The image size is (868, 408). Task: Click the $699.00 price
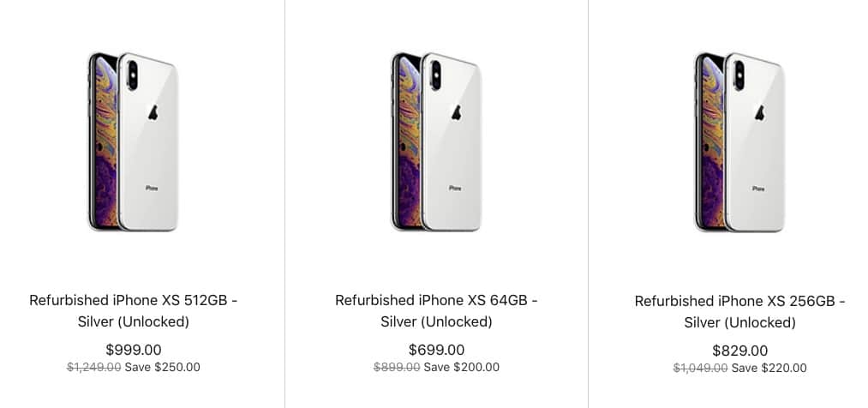436,350
